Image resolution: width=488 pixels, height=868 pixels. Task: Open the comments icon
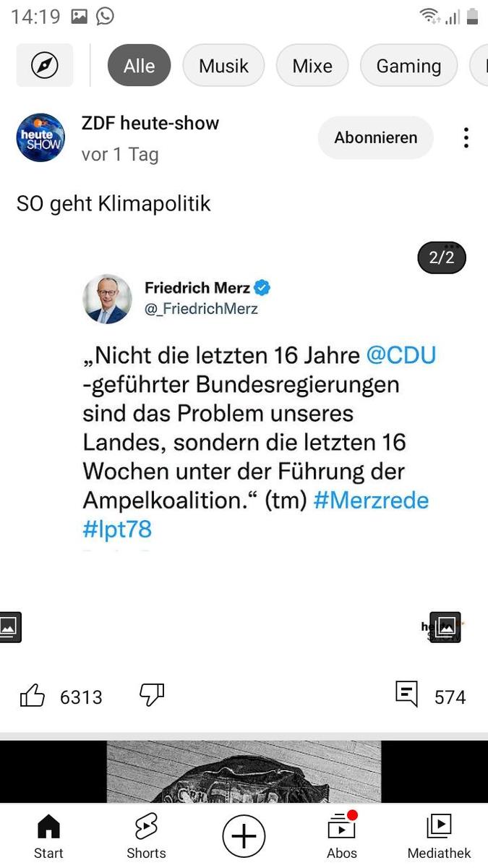pos(407,694)
